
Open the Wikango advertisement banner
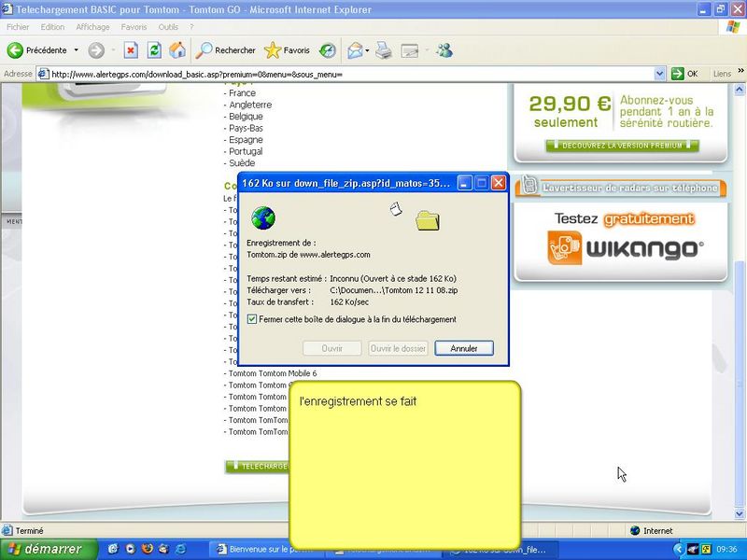click(621, 243)
